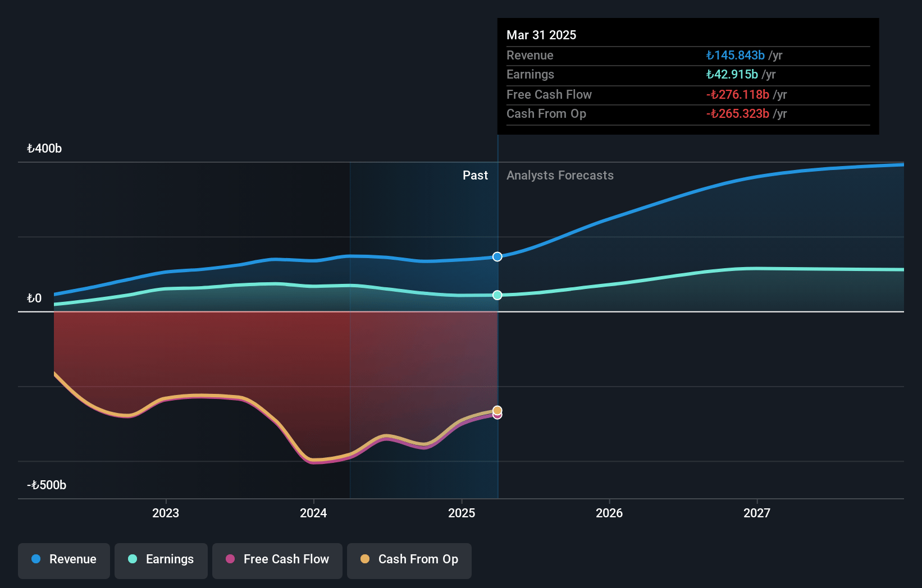Click the teal Earnings data point marker
Viewport: 922px width, 588px height.
coord(497,295)
